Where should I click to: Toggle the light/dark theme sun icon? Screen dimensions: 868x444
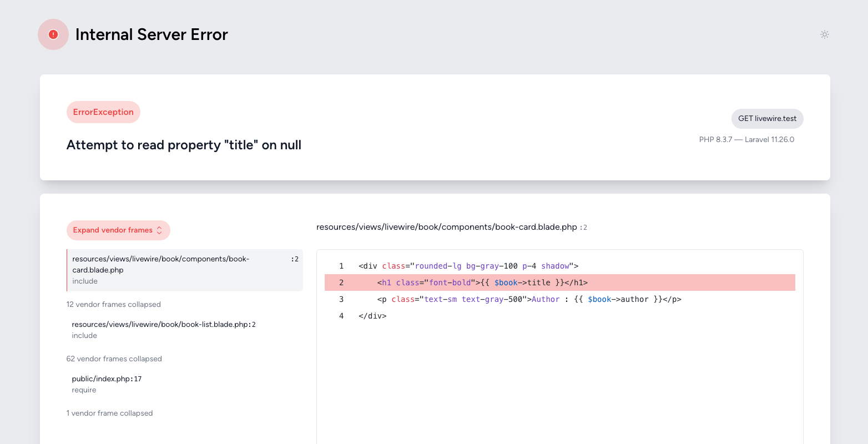(825, 34)
